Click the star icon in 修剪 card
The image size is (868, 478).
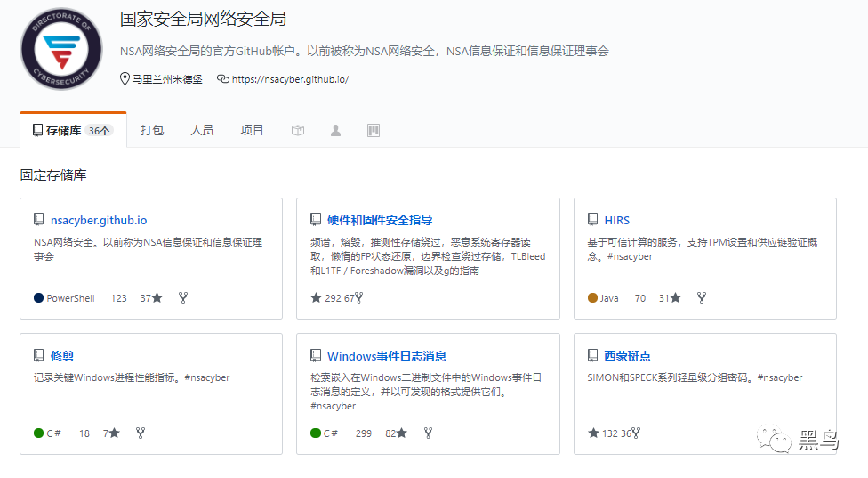[x=115, y=433]
